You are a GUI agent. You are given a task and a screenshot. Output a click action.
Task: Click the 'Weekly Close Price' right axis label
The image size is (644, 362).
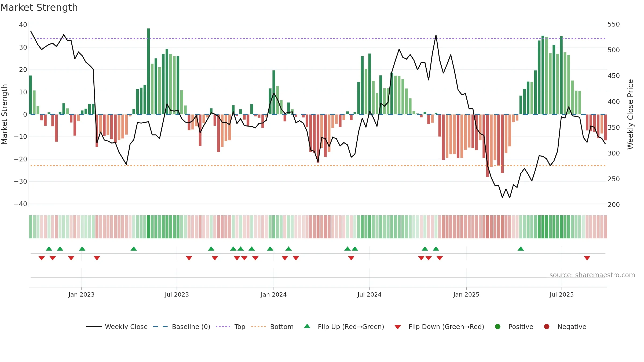630,114
